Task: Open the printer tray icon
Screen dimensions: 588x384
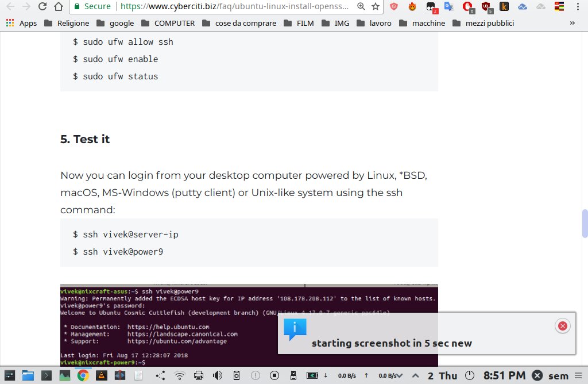Action: [199, 375]
